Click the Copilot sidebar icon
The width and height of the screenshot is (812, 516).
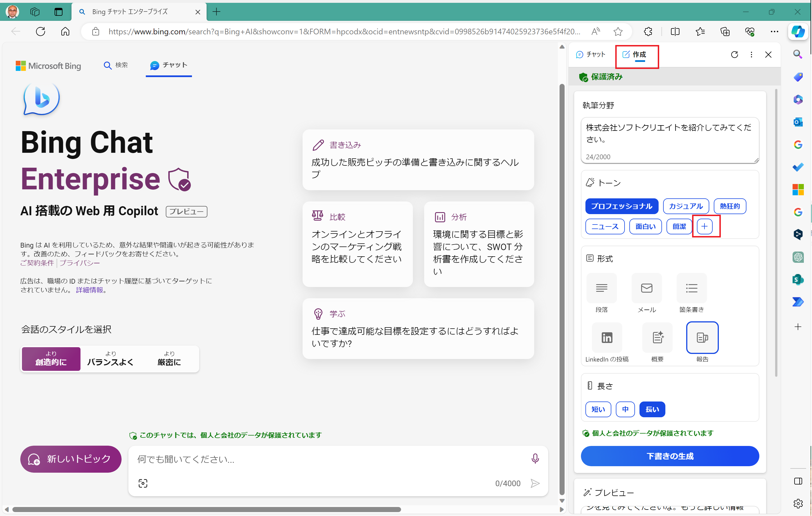pos(798,32)
